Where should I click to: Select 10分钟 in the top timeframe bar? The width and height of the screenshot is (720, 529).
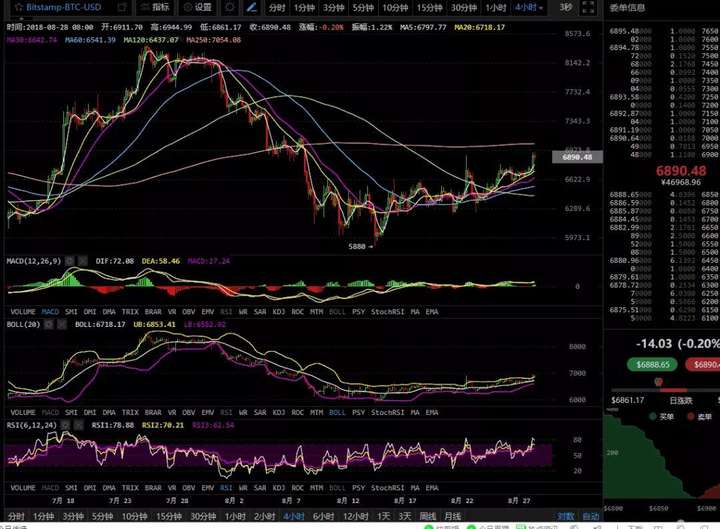point(395,8)
